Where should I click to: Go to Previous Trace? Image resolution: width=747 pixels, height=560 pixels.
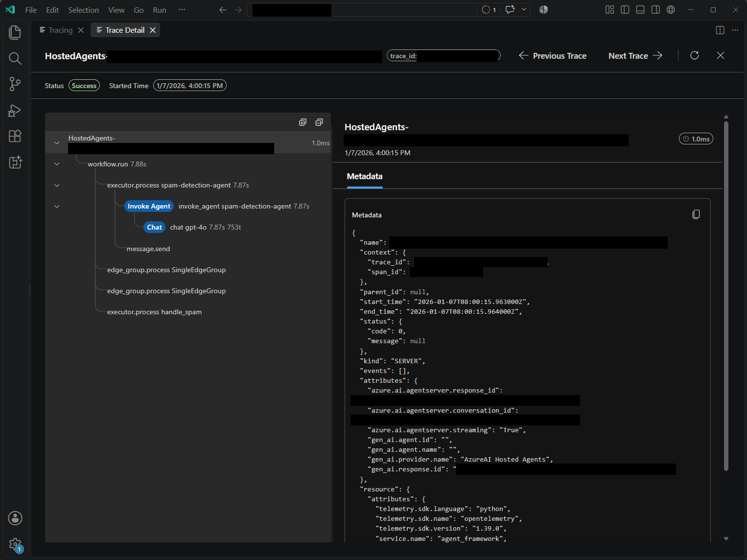click(x=553, y=56)
